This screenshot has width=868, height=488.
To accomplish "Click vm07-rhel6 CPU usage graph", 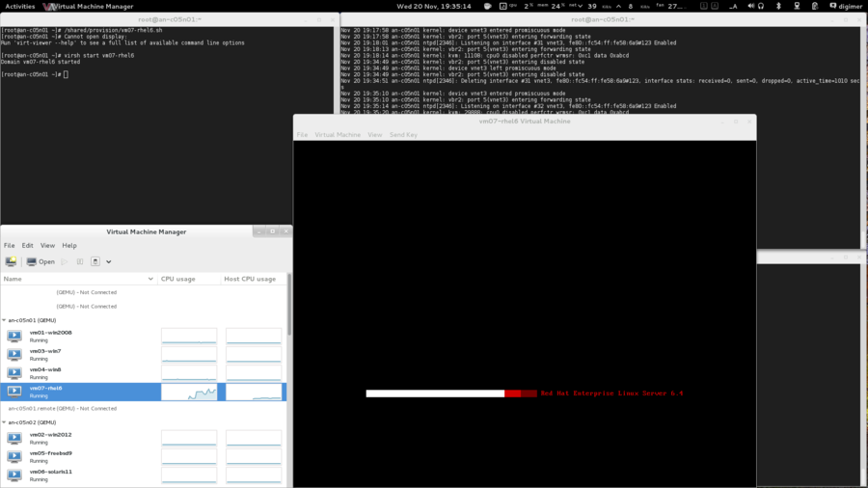I will click(x=189, y=392).
